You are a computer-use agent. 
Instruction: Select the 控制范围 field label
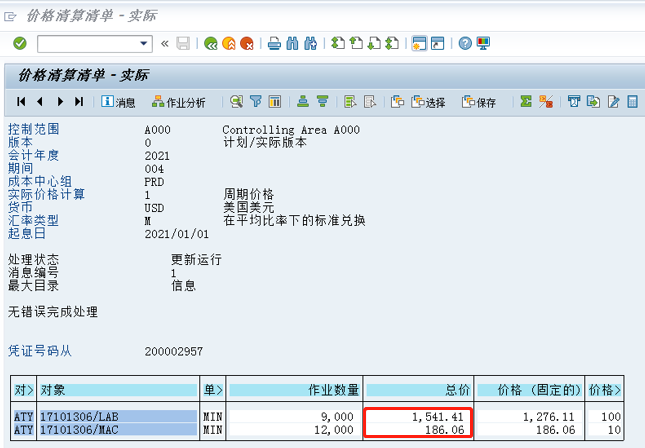point(34,129)
